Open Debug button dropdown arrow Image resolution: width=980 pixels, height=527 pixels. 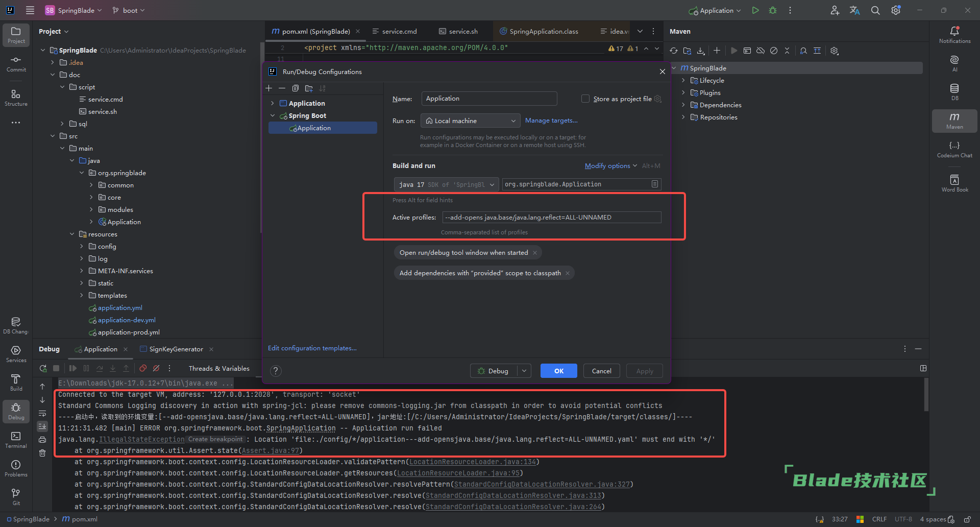tap(524, 371)
